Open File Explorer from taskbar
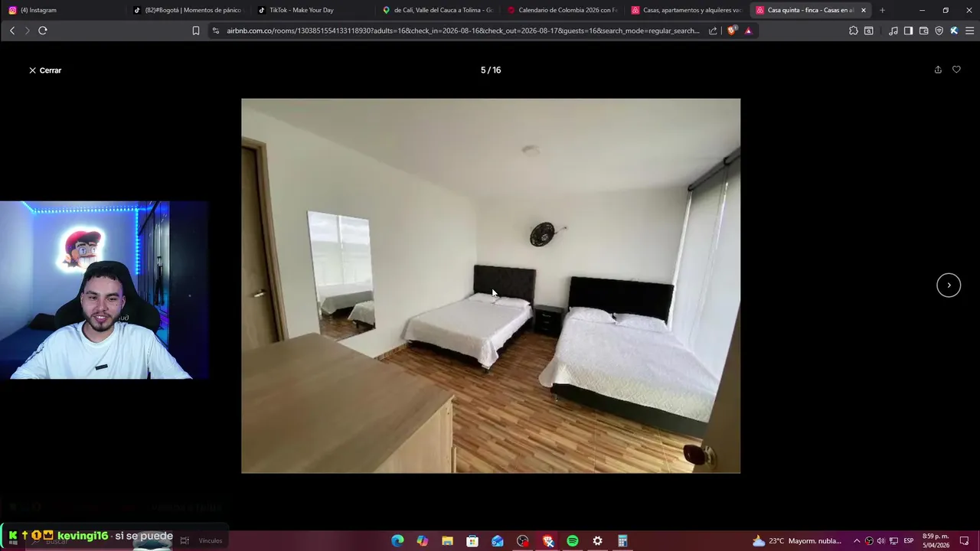 [x=447, y=541]
